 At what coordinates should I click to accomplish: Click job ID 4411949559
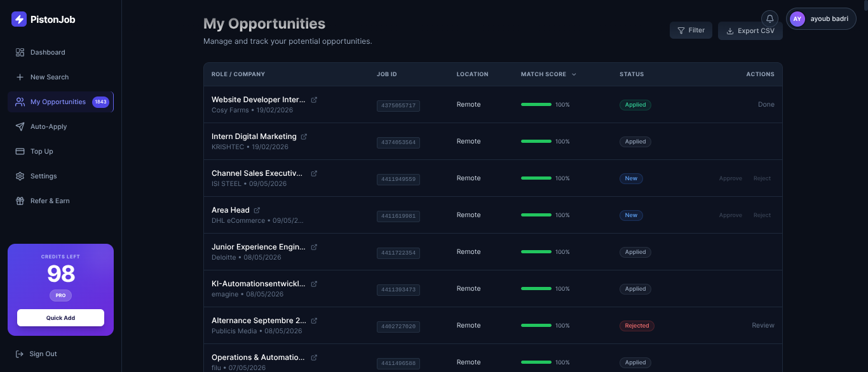point(398,179)
